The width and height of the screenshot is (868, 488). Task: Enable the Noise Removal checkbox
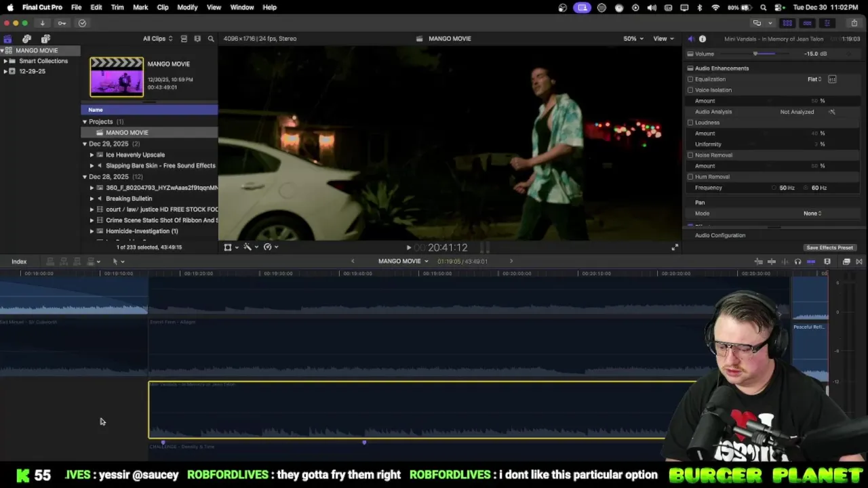coord(690,155)
